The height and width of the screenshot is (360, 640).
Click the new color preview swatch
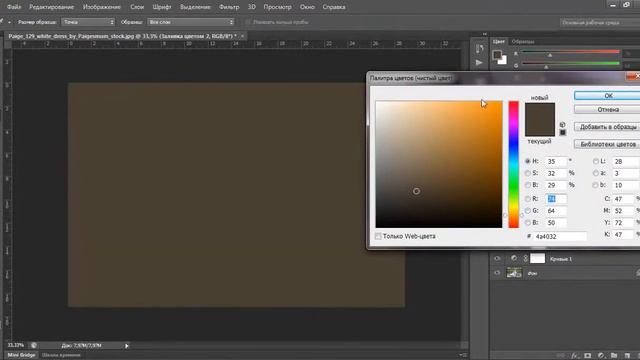coord(540,111)
